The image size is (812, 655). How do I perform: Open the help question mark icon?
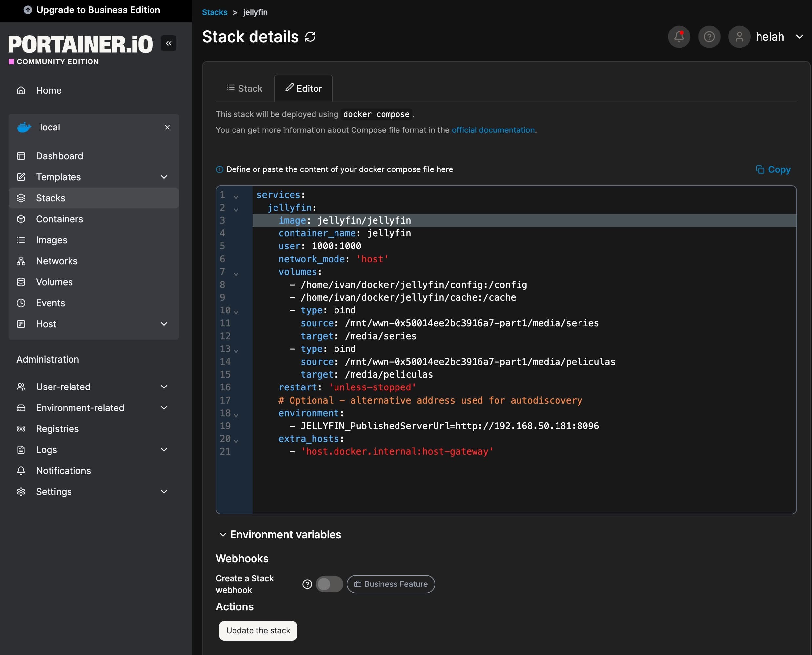click(709, 37)
